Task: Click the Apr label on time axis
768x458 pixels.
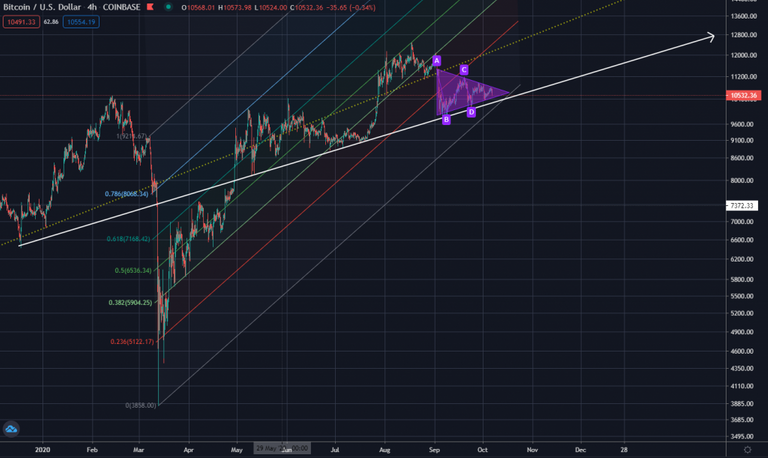Action: 189,450
